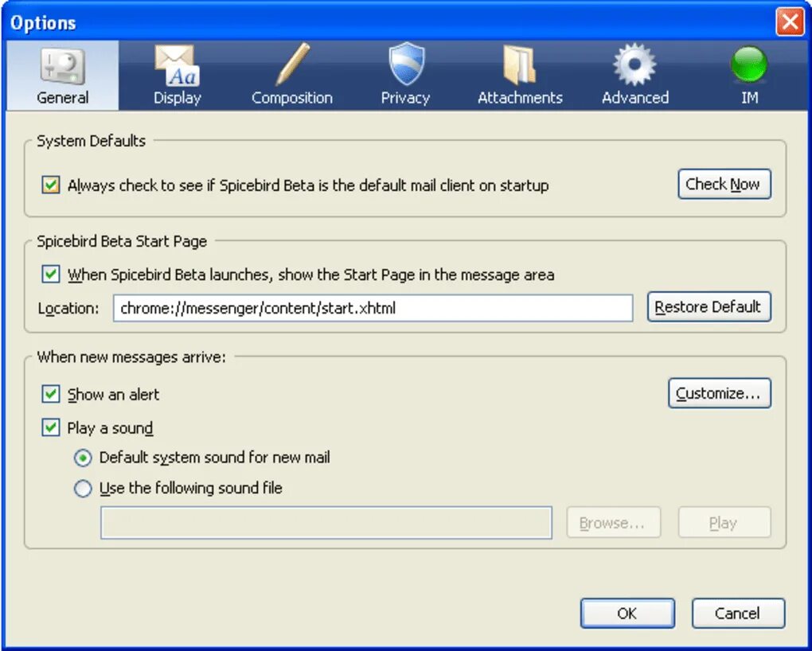Uncheck show Start Page on launch
The width and height of the screenshot is (812, 651).
pyautogui.click(x=51, y=274)
